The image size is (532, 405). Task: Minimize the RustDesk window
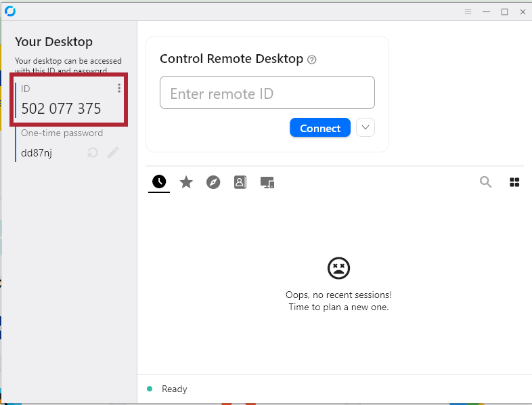click(x=486, y=12)
